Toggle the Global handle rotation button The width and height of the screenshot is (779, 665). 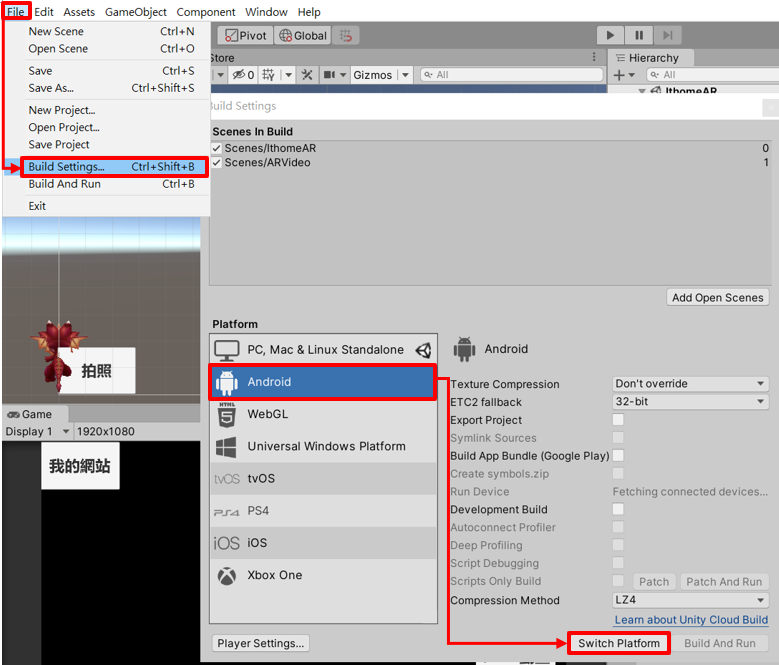pyautogui.click(x=303, y=35)
